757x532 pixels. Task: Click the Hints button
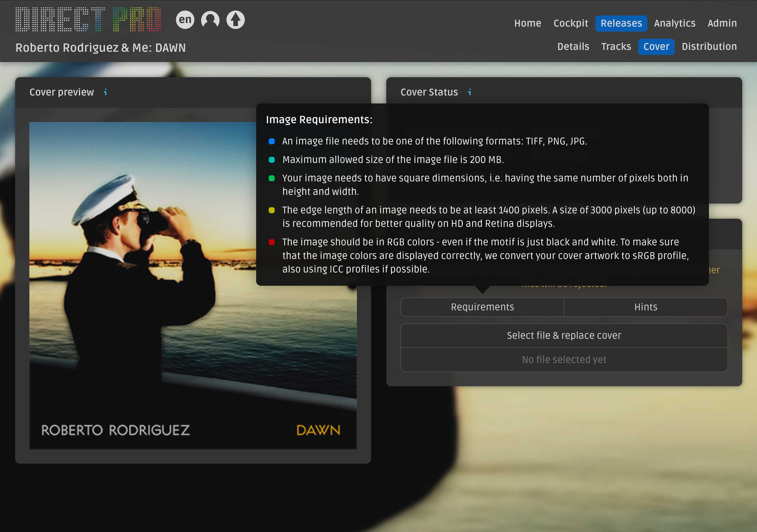click(x=646, y=307)
